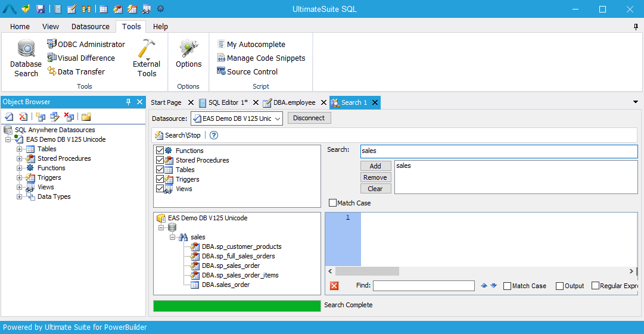Switch to the Datasource ribbon tab
The height and width of the screenshot is (334, 644).
pyautogui.click(x=91, y=27)
